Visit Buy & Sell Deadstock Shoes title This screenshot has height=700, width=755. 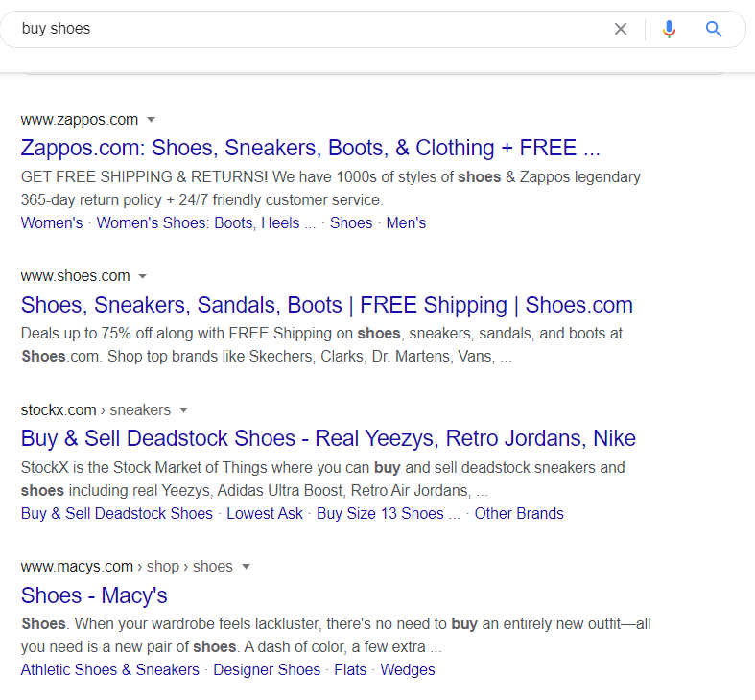(x=328, y=438)
